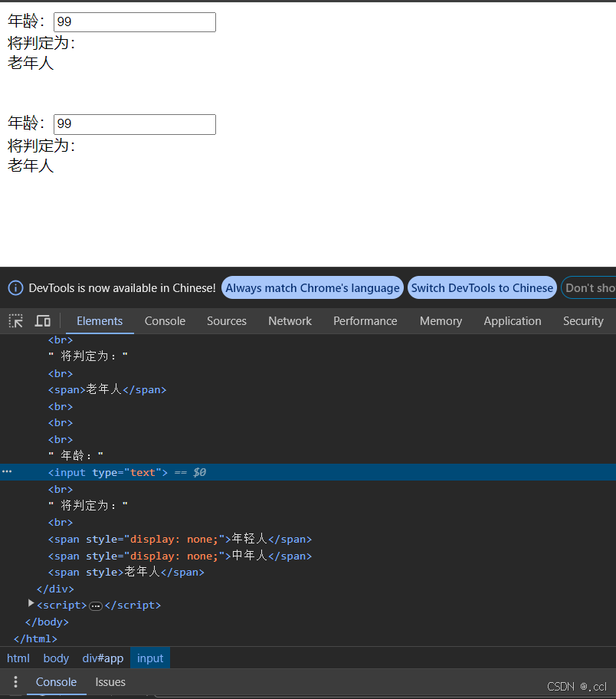Switch to the Network tab

coord(290,321)
